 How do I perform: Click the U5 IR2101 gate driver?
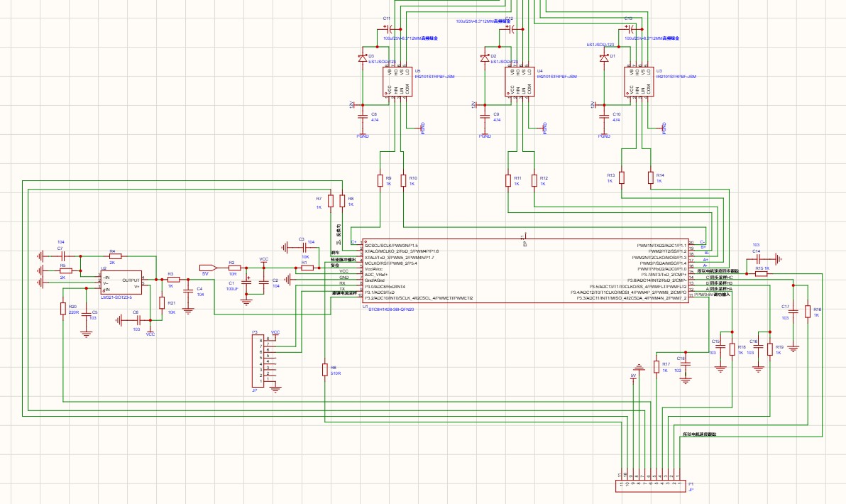397,82
